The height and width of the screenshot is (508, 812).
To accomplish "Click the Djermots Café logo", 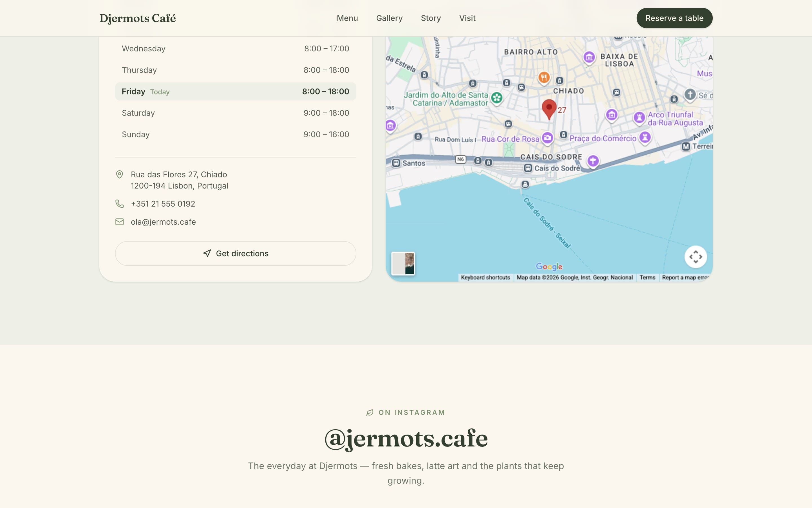I will click(x=138, y=18).
